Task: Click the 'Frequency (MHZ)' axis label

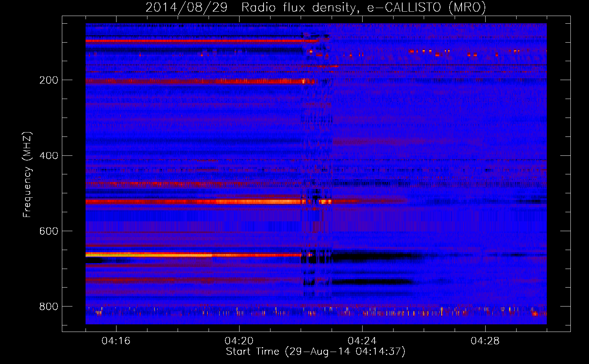Action: coord(27,175)
